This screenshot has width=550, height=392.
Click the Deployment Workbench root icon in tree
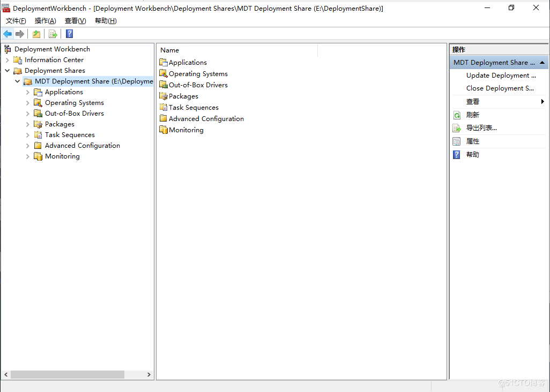coord(8,49)
